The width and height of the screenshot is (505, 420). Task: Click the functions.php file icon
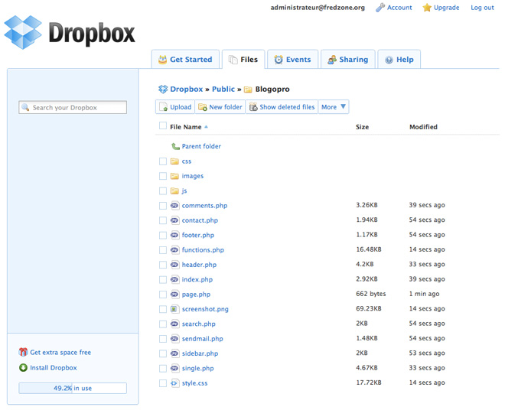(x=174, y=249)
